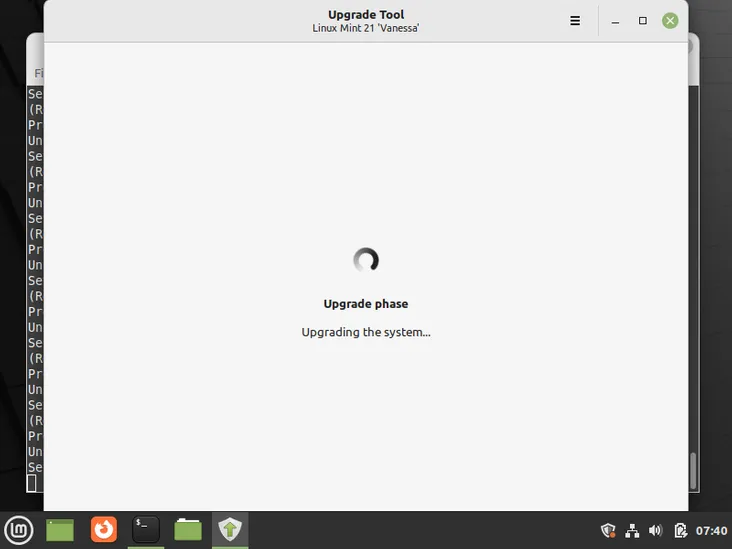The width and height of the screenshot is (732, 549).
Task: Open the Upgrade Tool hamburger menu
Action: pos(575,21)
